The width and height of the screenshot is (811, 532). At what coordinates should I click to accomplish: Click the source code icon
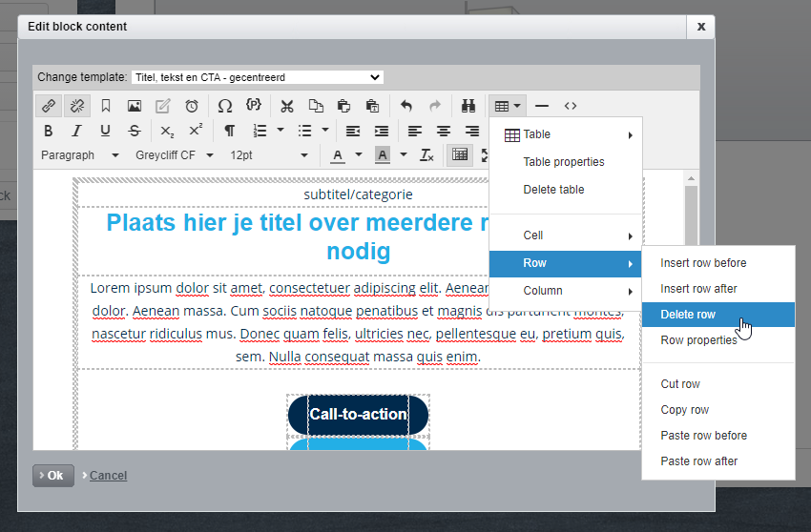pos(571,106)
